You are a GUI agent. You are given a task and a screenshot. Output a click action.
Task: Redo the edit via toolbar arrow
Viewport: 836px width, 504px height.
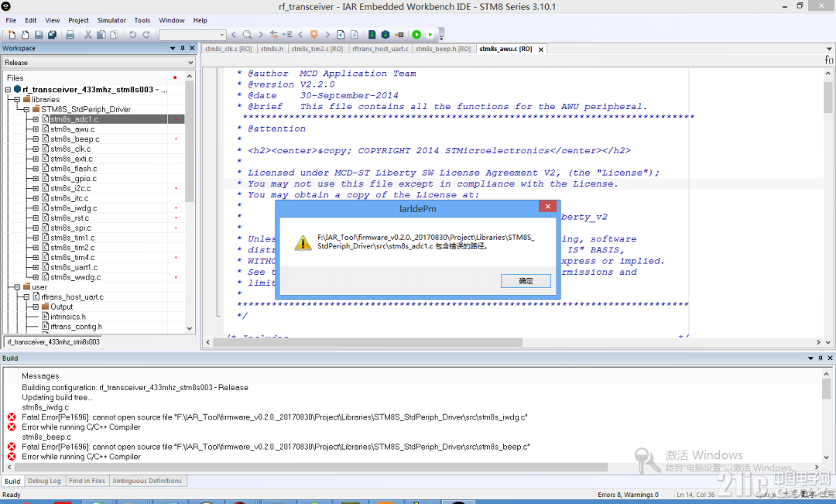tap(146, 35)
